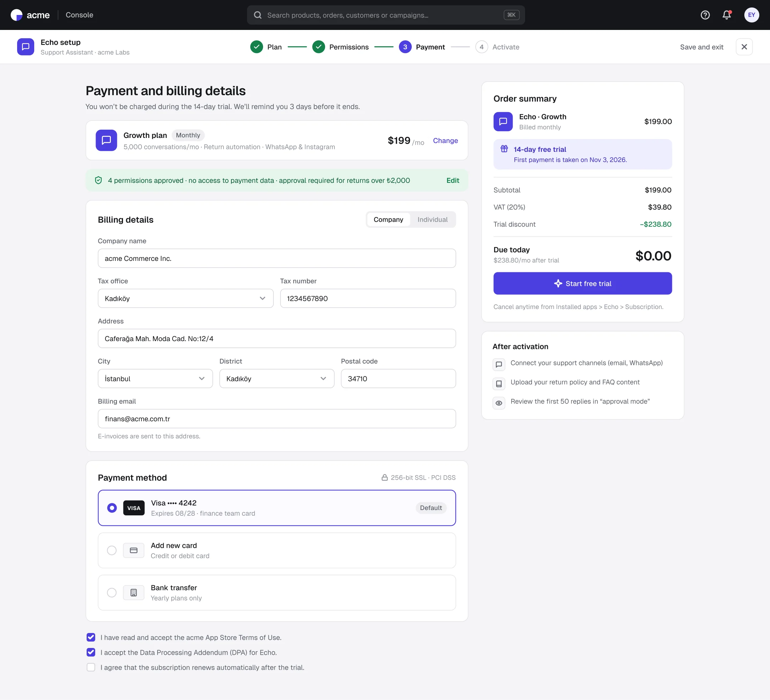The image size is (770, 700).
Task: Click the credit card icon for Add new card
Action: [x=134, y=550]
